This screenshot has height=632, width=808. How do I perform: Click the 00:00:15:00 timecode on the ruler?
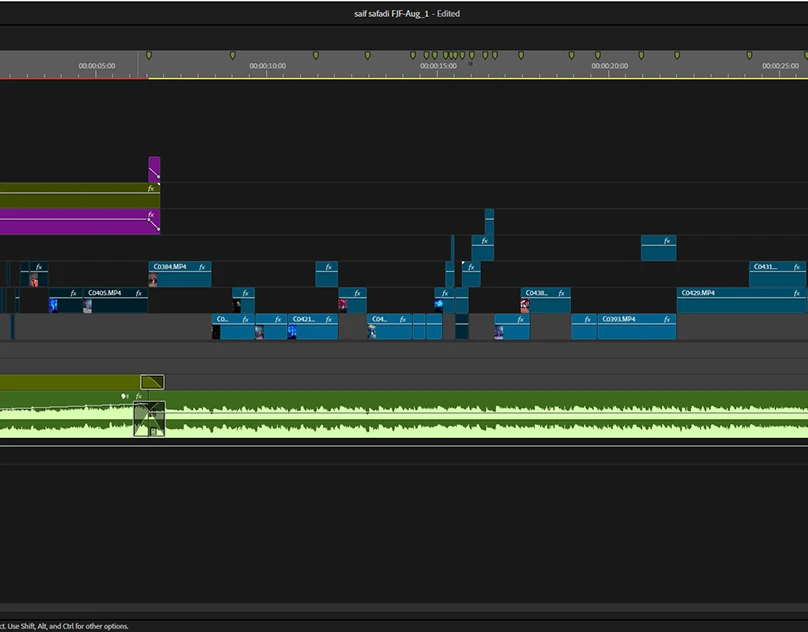pos(438,66)
